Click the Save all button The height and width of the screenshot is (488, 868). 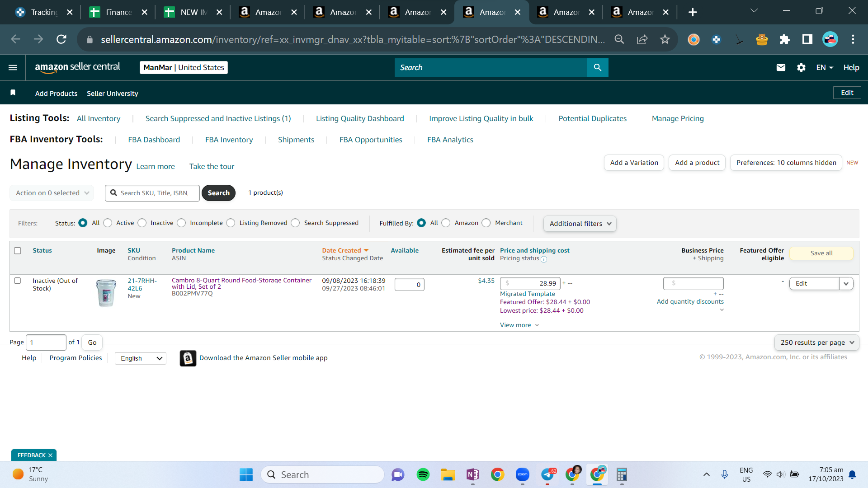click(821, 253)
